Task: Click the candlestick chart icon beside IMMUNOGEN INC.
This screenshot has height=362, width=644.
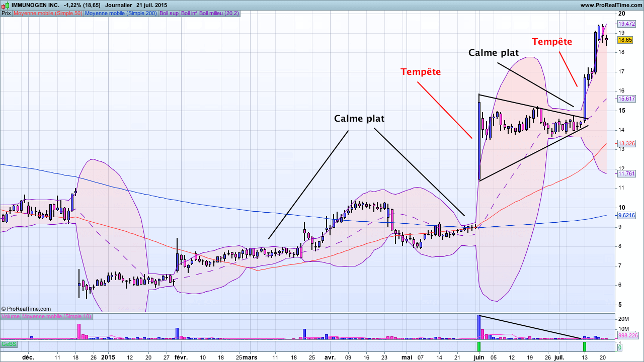Action: pos(6,5)
